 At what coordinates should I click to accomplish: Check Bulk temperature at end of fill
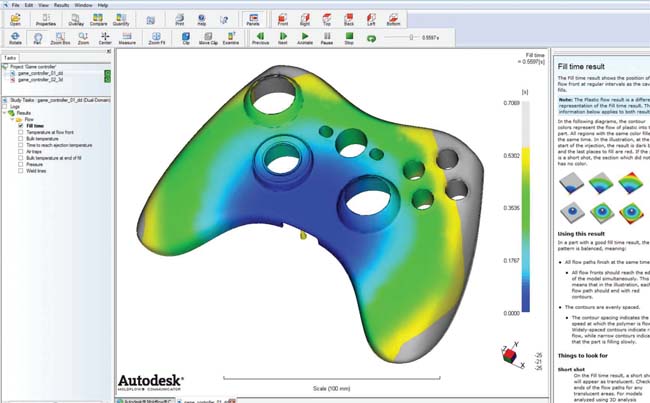[21, 158]
